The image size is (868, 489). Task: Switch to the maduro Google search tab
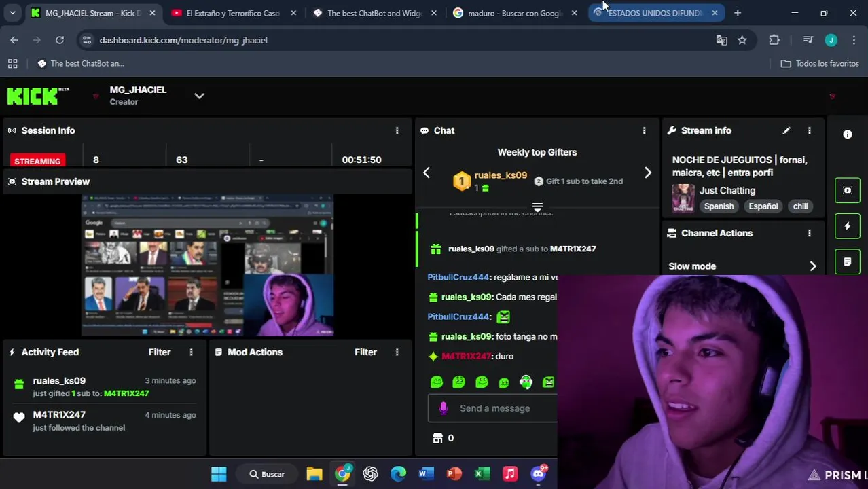(x=515, y=13)
